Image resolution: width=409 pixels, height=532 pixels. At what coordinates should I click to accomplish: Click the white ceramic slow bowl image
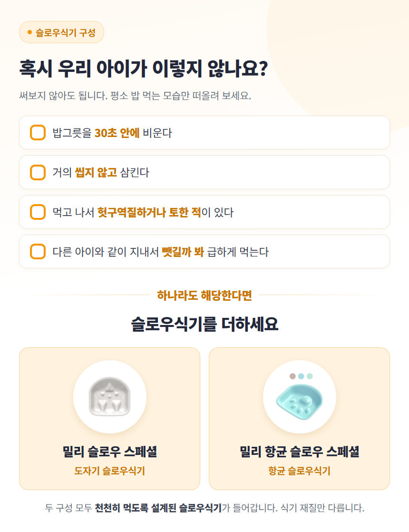pos(109,397)
